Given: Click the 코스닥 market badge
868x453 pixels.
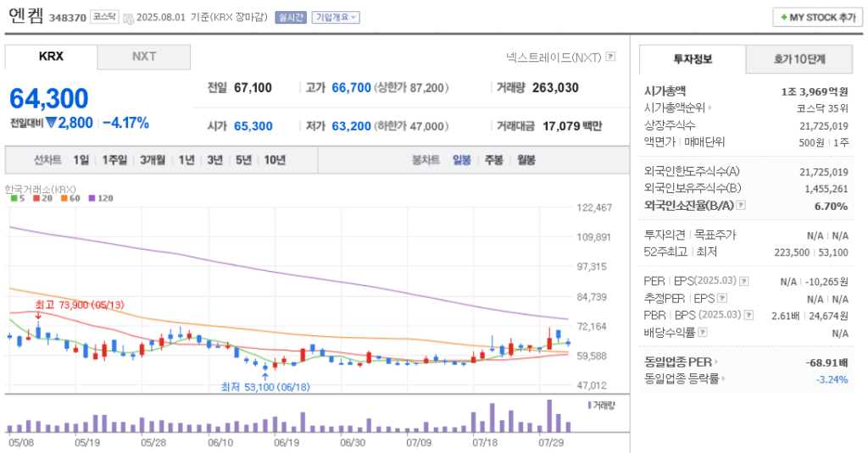Looking at the screenshot, I should [x=104, y=17].
